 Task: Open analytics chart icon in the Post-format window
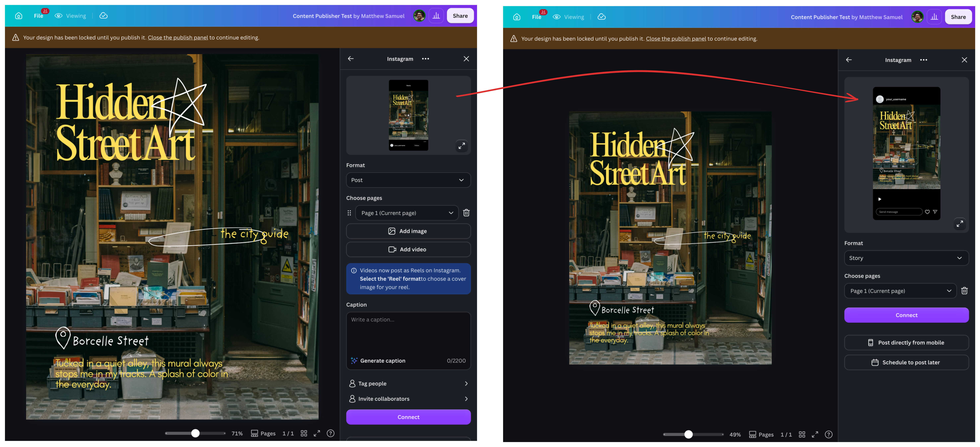[x=436, y=16]
